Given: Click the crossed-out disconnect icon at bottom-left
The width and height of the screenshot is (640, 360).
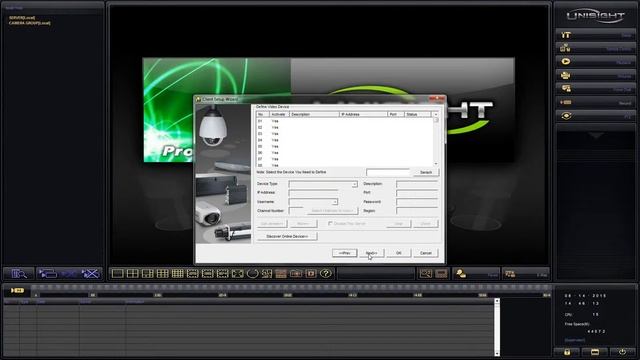Looking at the screenshot, I should pos(91,273).
